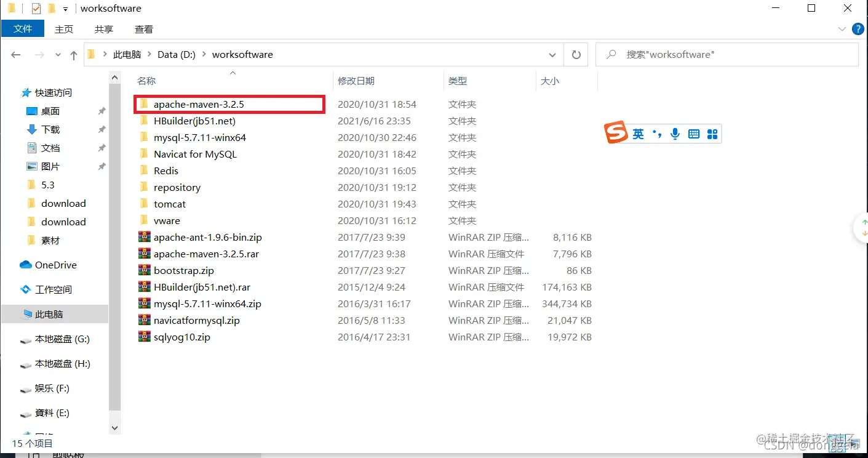This screenshot has width=868, height=458.
Task: Click the navigation pane scrollbar down arrow
Action: click(x=114, y=427)
